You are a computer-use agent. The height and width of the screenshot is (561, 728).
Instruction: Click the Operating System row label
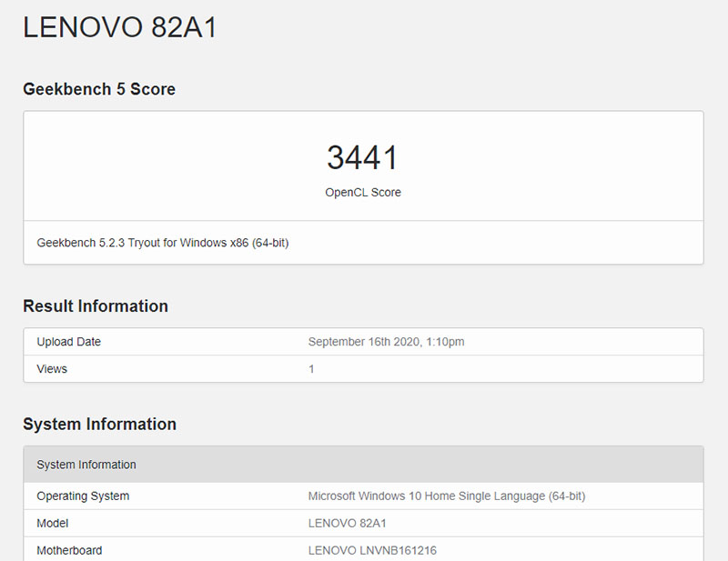pyautogui.click(x=83, y=496)
